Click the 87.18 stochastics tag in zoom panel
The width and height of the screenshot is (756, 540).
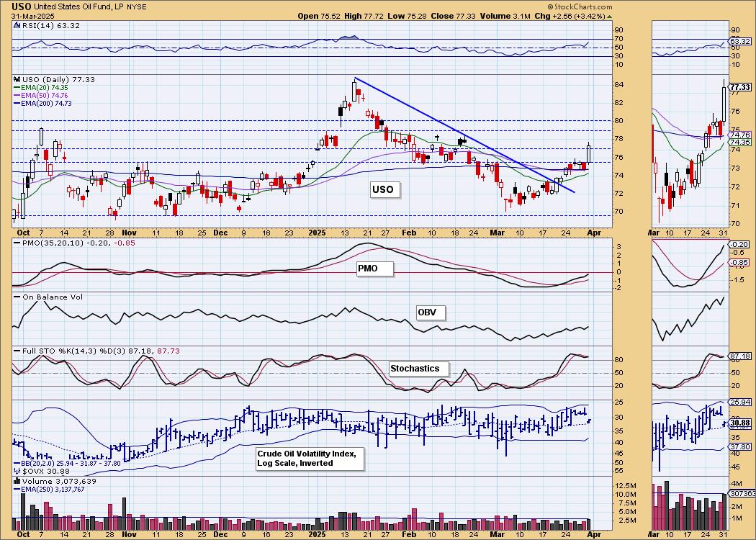tap(740, 356)
